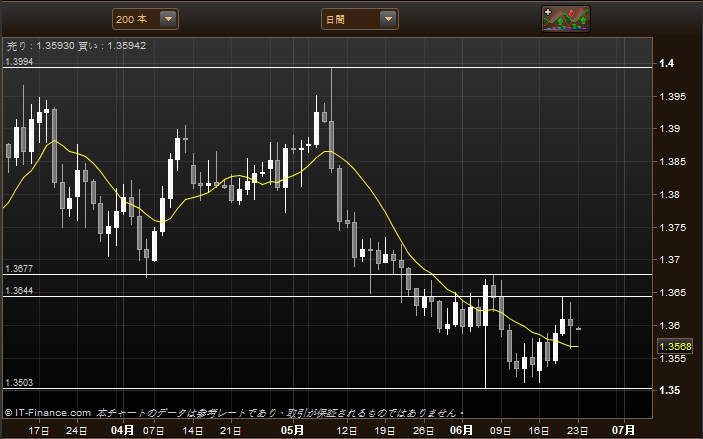Open the 200本 bar count dropdown

[x=145, y=19]
